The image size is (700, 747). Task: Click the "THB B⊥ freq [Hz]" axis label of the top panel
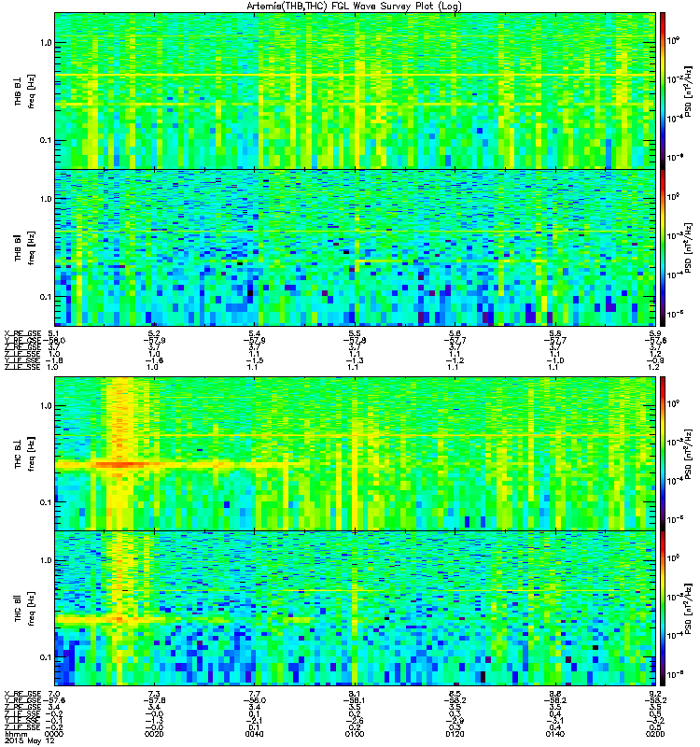pos(25,91)
